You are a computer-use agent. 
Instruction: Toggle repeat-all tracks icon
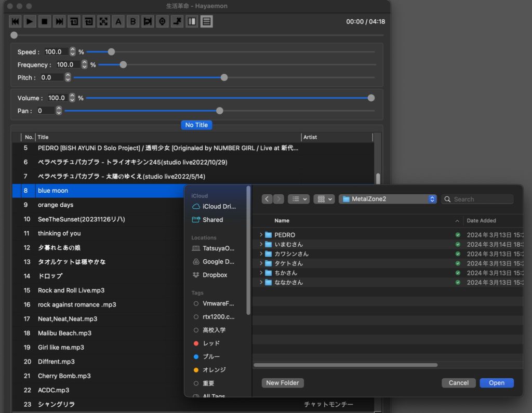pyautogui.click(x=89, y=21)
